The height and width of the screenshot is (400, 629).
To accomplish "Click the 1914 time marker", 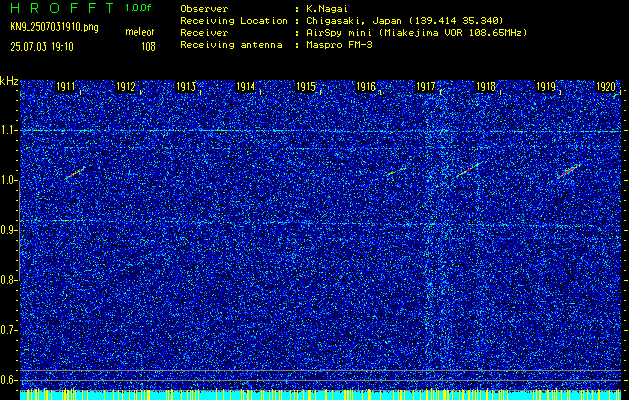I will click(246, 87).
